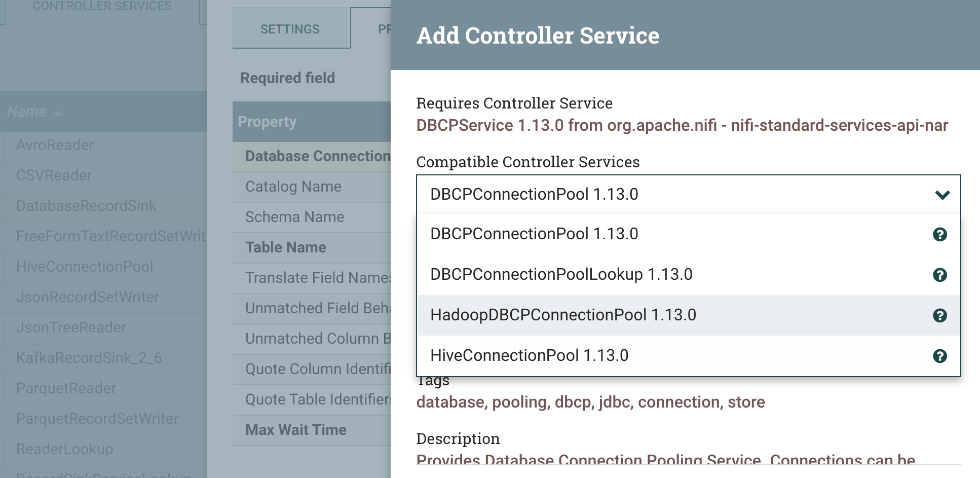Select HadoopDBCPConnectionPool 1.13.0 option
The width and height of the screenshot is (980, 478).
563,315
